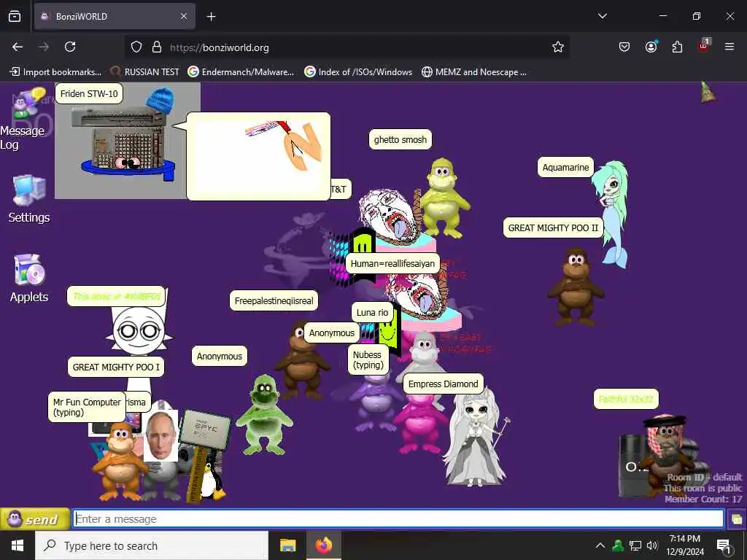Open the Firefox account icon
This screenshot has width=747, height=560.
[651, 47]
